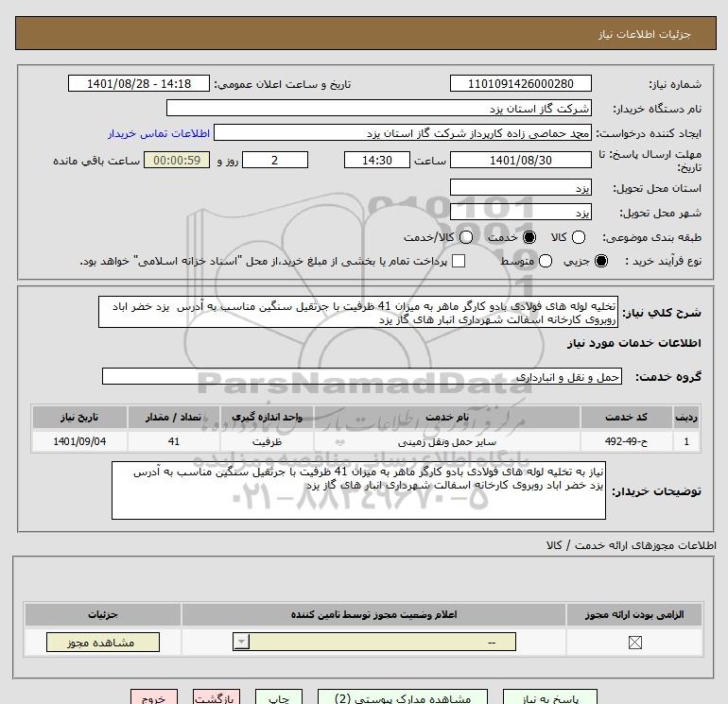
Task: Click the شهر محل تحویل field
Action: (520, 212)
